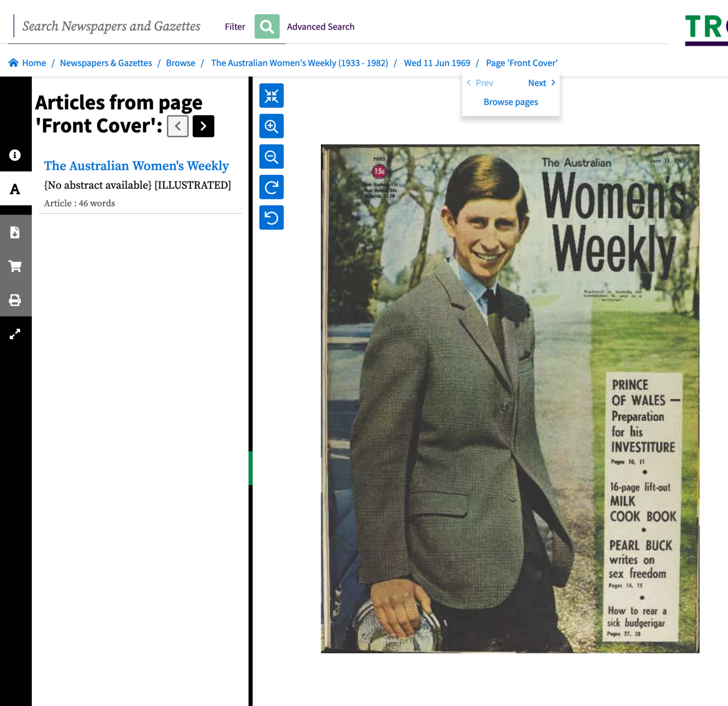Click 'Article : 46 words' text

point(79,203)
